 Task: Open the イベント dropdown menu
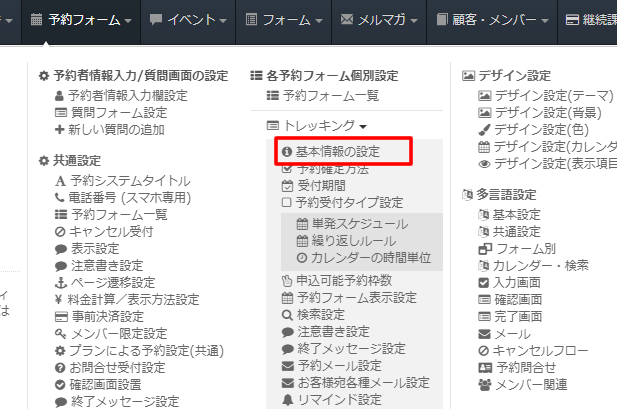tap(187, 19)
